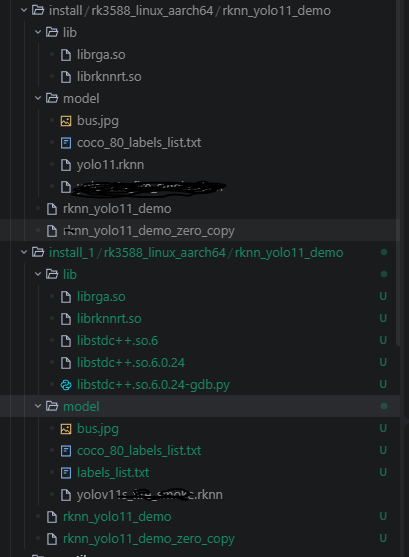Open libstdc++.so.6.0.24 in install_1 lib
This screenshot has height=557, width=409.
point(131,363)
